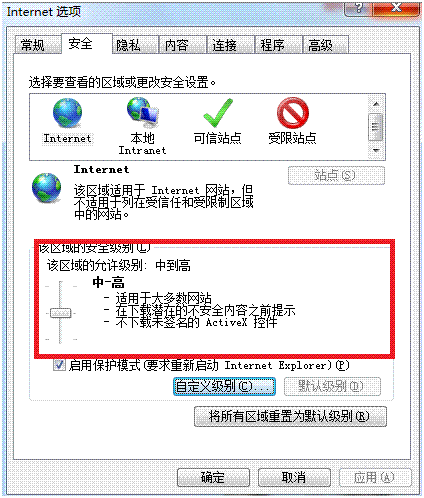Screen dimensions: 424x498
Task: Click the security level slider handle
Action: 61,313
